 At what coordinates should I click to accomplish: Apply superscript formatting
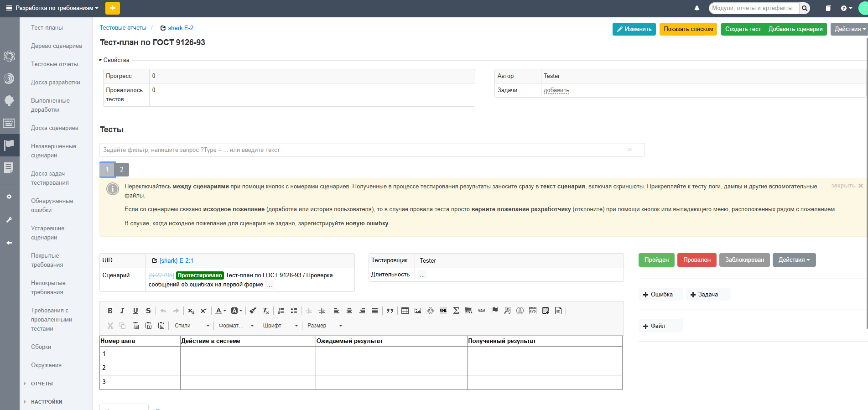click(x=204, y=311)
